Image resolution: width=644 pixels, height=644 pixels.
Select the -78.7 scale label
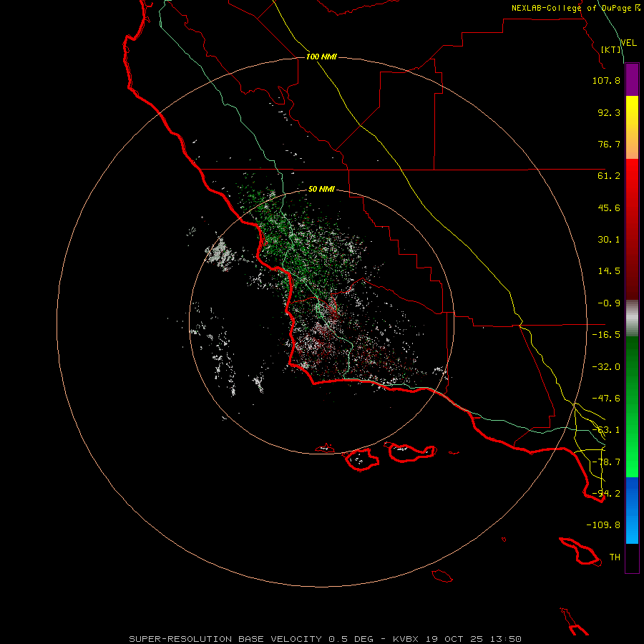point(606,462)
